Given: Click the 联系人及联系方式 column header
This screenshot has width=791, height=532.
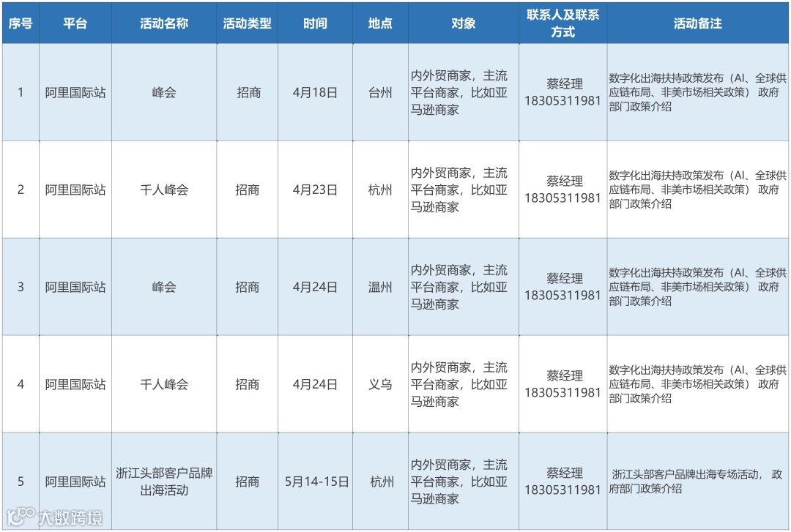Looking at the screenshot, I should click(x=563, y=23).
